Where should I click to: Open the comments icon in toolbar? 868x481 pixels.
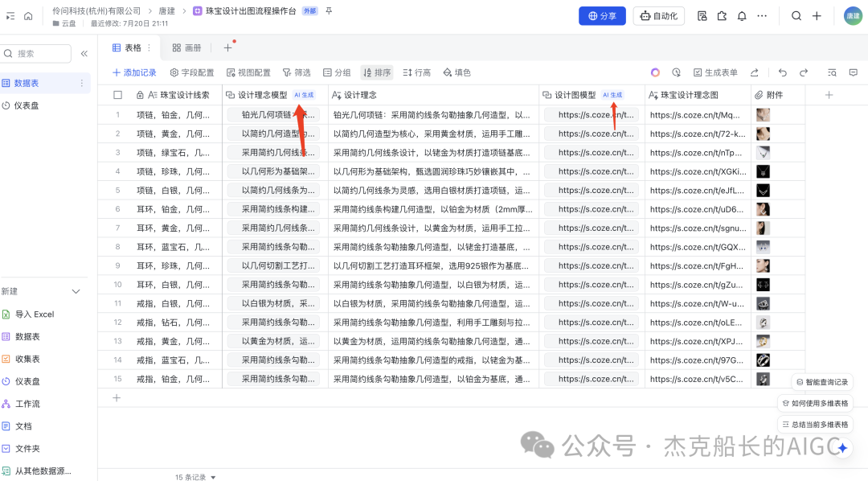(x=853, y=72)
